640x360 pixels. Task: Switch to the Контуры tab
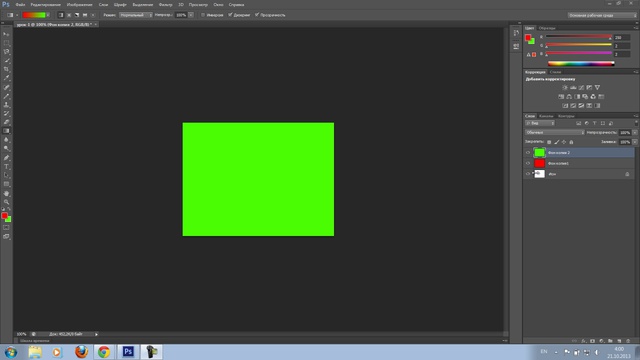pos(566,116)
